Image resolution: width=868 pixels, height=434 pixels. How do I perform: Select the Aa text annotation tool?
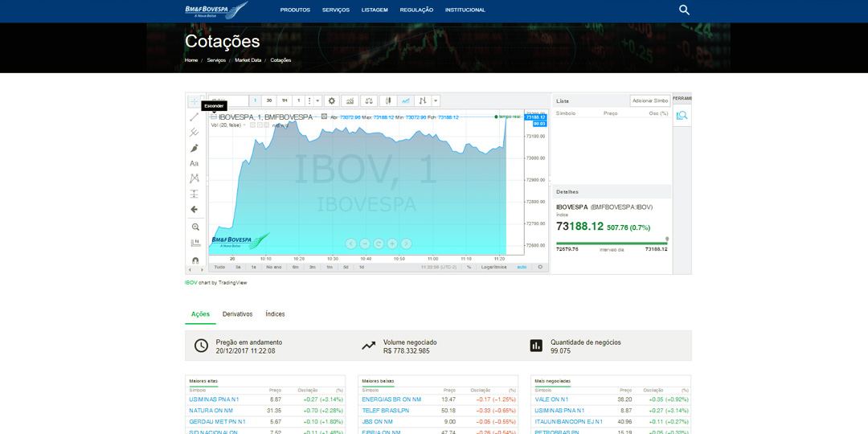194,163
